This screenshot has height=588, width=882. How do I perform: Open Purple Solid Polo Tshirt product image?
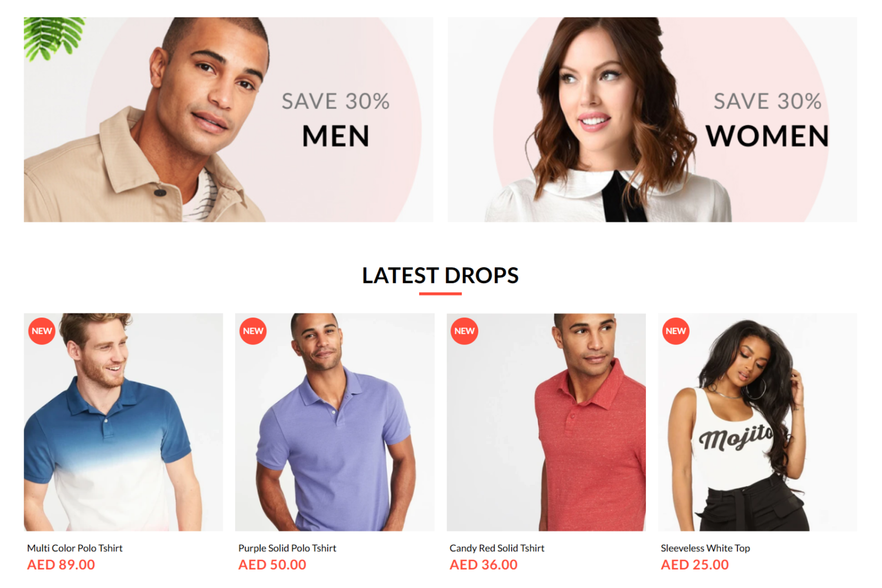pyautogui.click(x=335, y=422)
